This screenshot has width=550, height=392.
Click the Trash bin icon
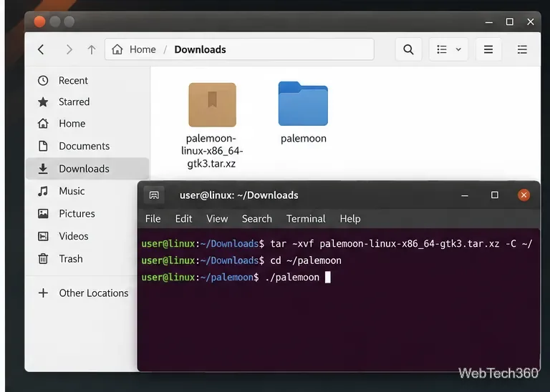43,259
